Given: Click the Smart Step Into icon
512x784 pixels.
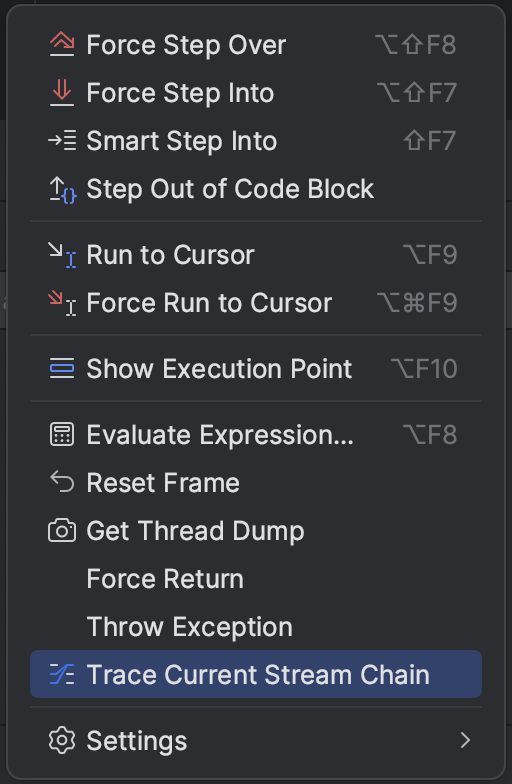Looking at the screenshot, I should click(62, 140).
